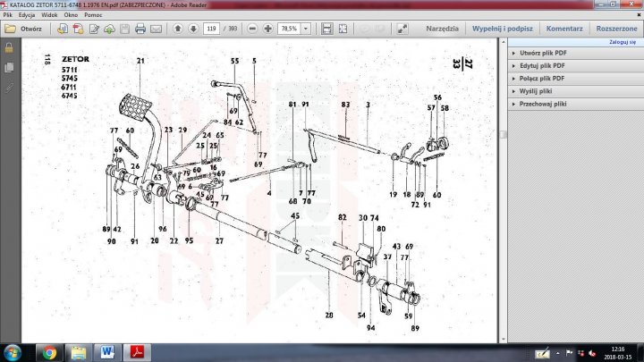Image resolution: width=644 pixels, height=362 pixels.
Task: Click the print icon in toolbar
Action: (140, 29)
